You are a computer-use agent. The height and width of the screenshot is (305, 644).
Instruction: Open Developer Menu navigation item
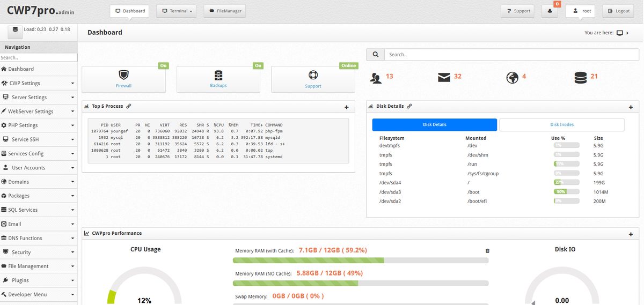[x=39, y=294]
